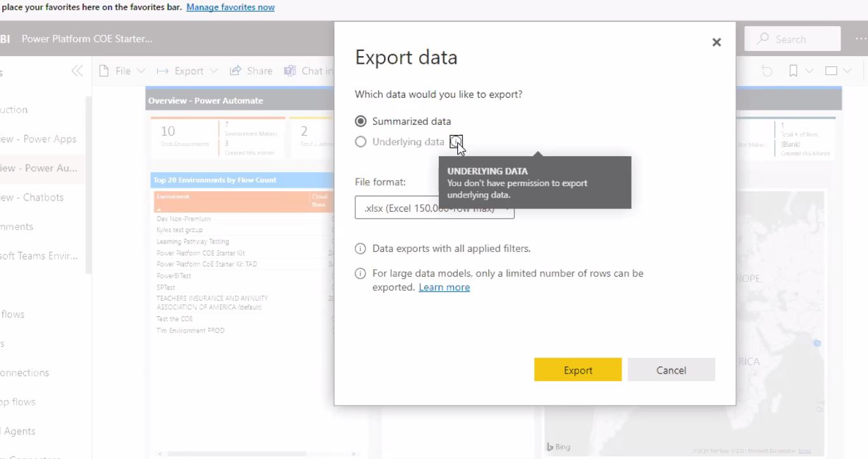The width and height of the screenshot is (868, 459).
Task: Switch to the Overview - Power Apps page
Action: [x=39, y=138]
